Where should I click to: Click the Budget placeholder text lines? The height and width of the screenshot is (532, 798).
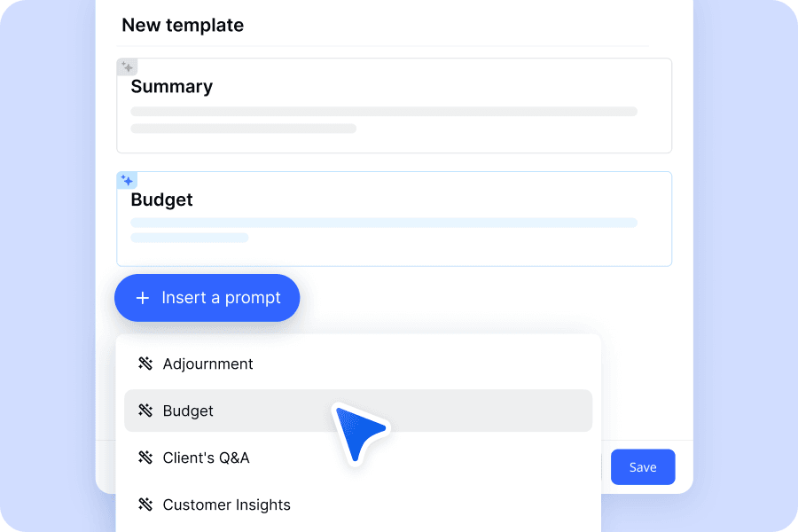point(384,231)
